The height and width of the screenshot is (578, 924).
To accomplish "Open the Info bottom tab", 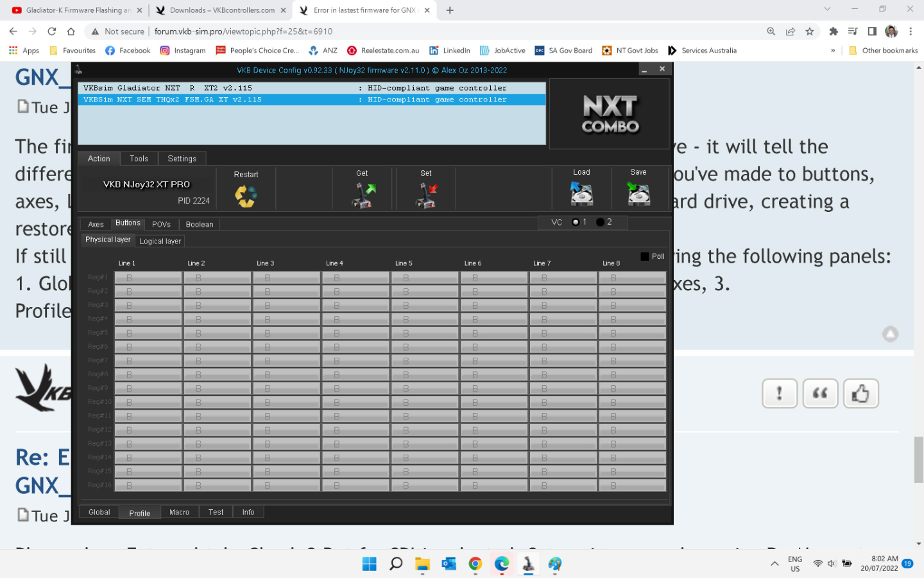I will [x=248, y=512].
